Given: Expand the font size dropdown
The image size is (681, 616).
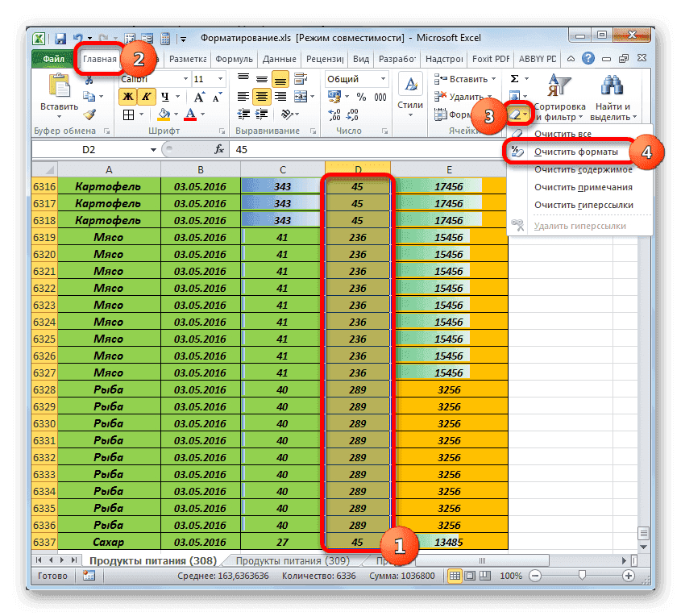Looking at the screenshot, I should point(219,78).
